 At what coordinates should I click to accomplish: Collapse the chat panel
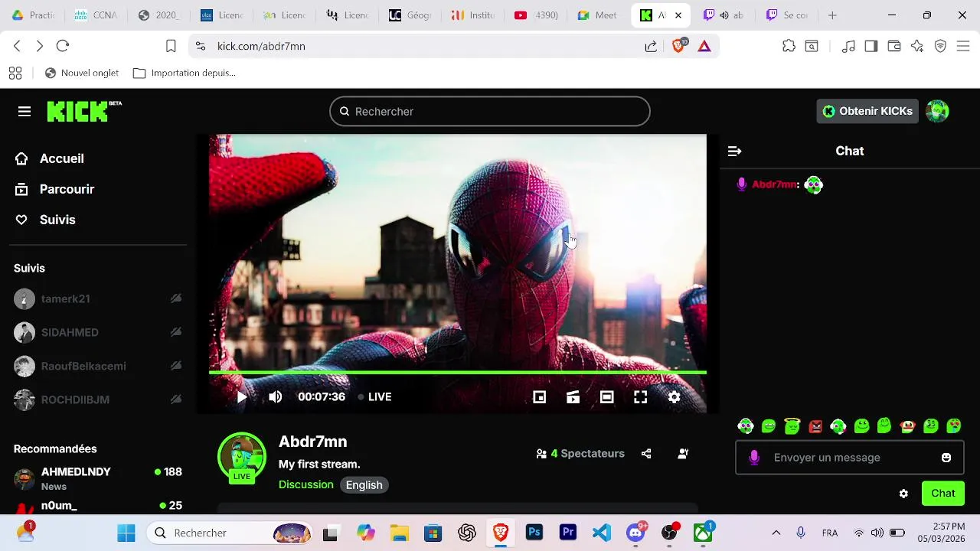point(734,152)
